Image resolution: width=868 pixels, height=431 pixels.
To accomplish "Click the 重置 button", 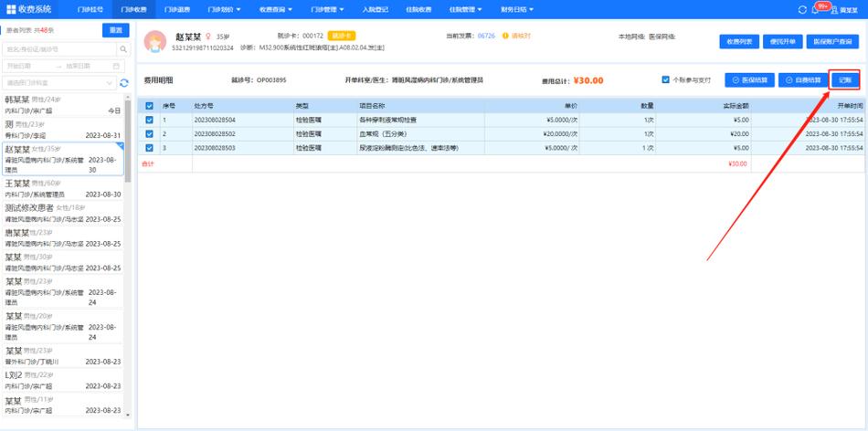I will (x=116, y=30).
